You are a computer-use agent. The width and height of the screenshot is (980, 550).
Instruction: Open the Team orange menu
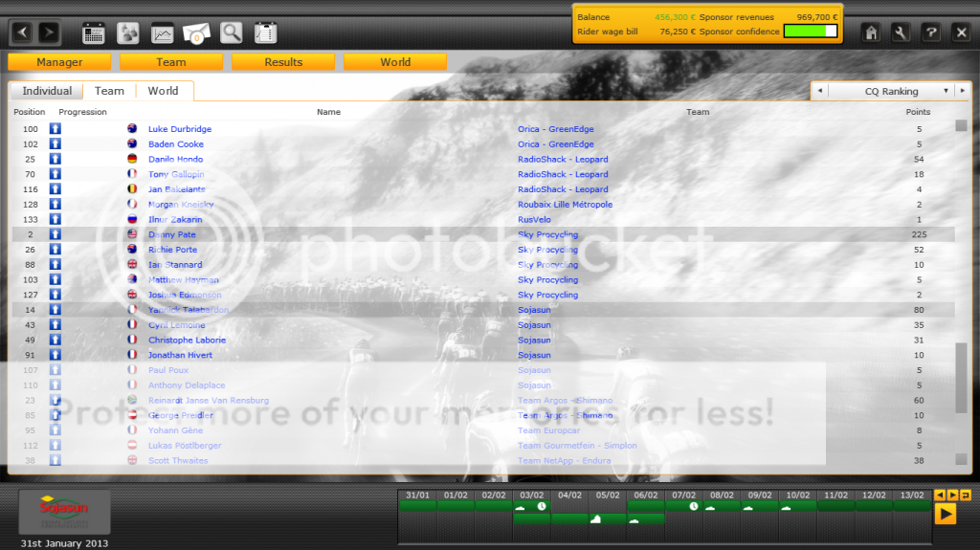pos(171,62)
